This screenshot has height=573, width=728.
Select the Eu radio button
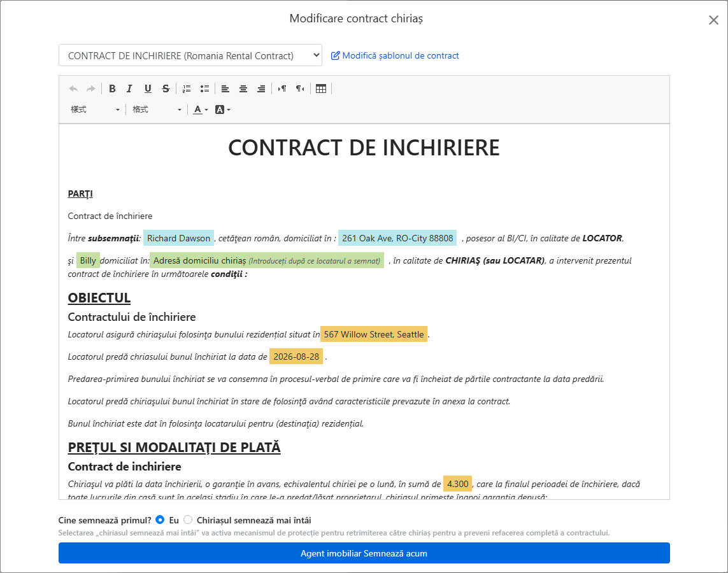160,520
